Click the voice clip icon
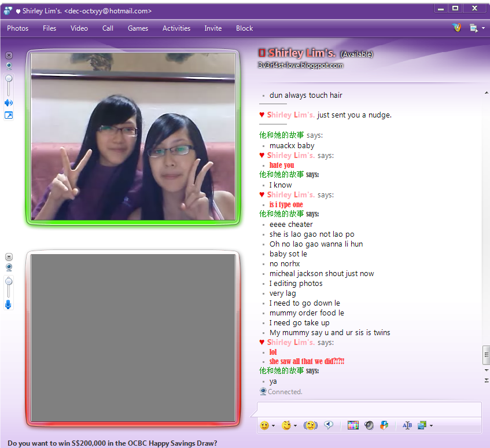 pos(329,425)
